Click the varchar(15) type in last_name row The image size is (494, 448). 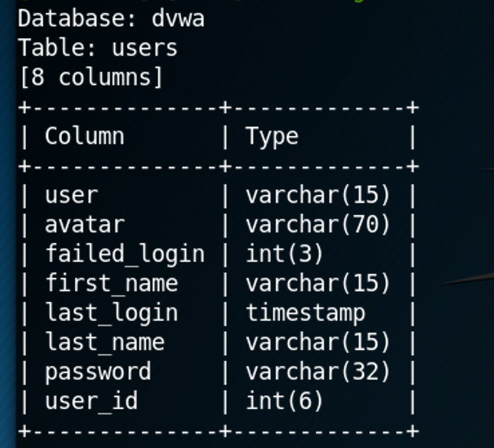(x=318, y=342)
